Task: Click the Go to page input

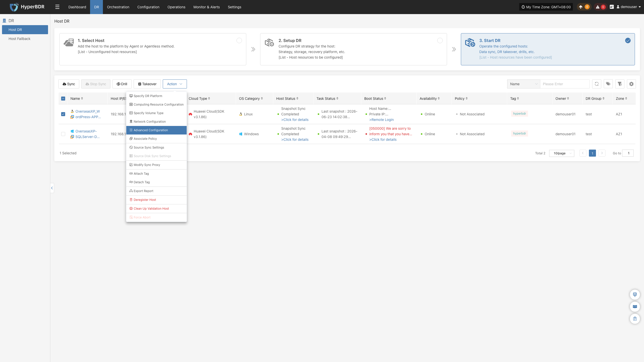Action: (628, 153)
